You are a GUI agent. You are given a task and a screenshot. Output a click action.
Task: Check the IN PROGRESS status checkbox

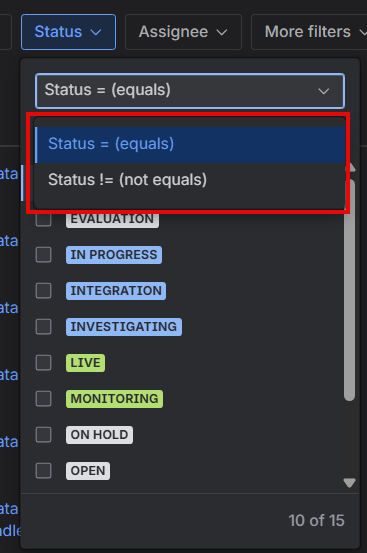pyautogui.click(x=44, y=255)
